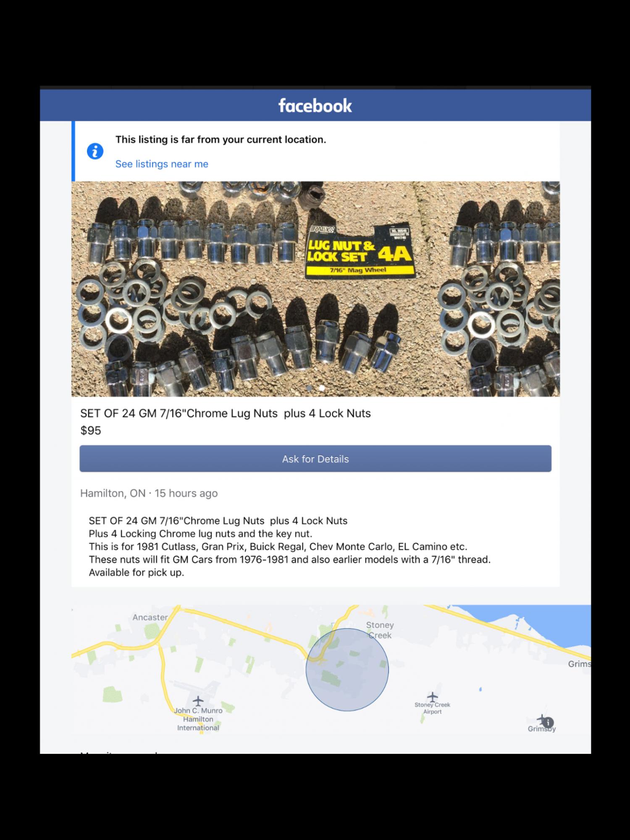Click the blue info icon in location notice

tap(95, 151)
